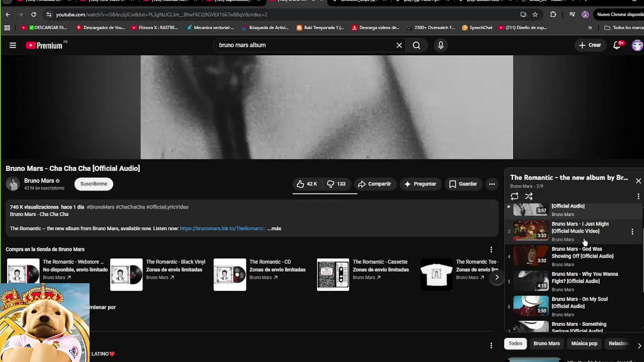This screenshot has width=644, height=362.
Task: Open the account avatar menu
Action: (x=637, y=45)
